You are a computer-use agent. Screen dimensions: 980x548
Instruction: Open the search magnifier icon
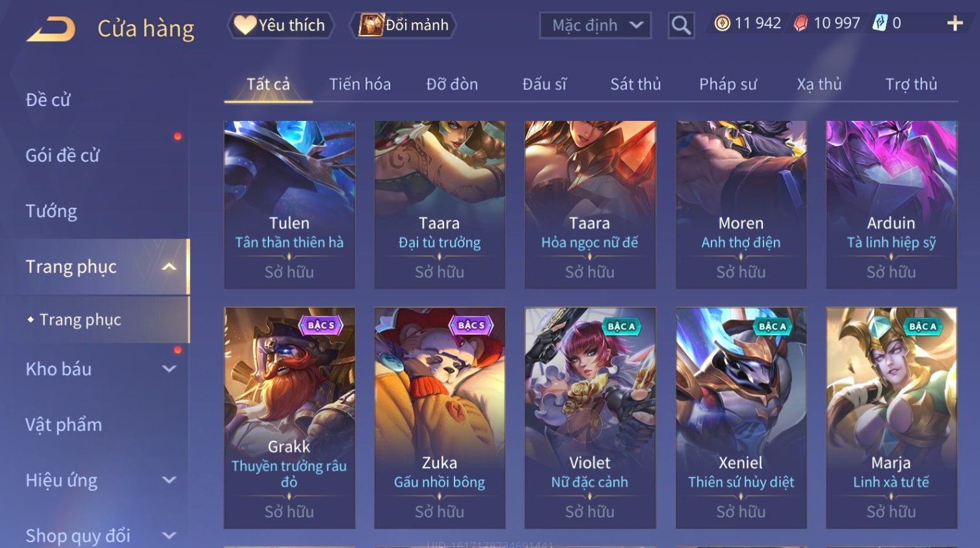click(x=681, y=25)
